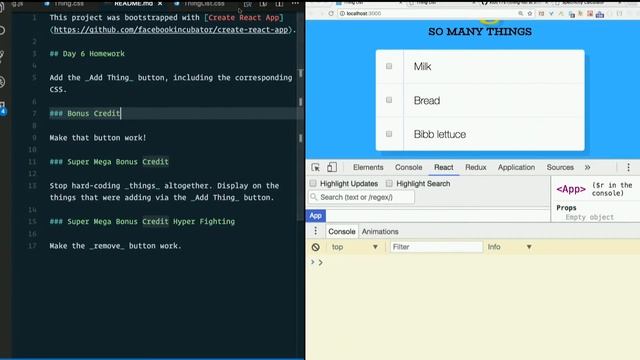
Task: Click the '### Bonus Credit' heading line
Action: (x=85, y=113)
